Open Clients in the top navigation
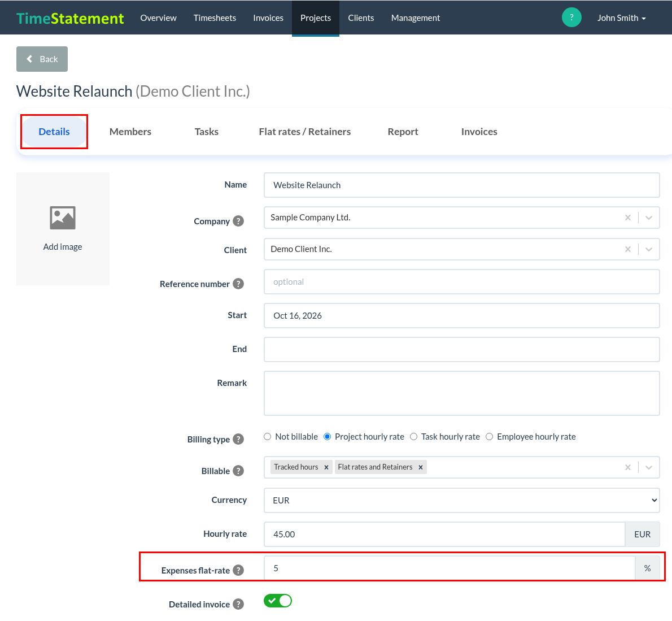 pos(361,18)
